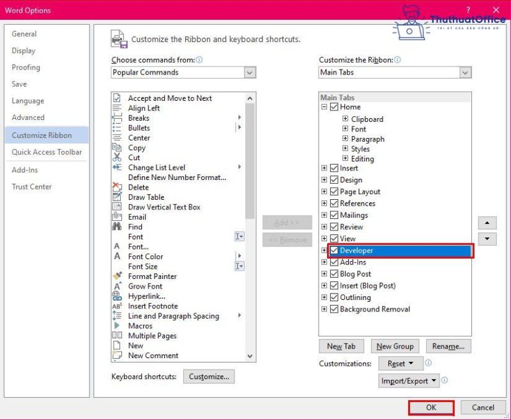This screenshot has height=420, width=511.
Task: Select the Macros command icon
Action: tap(117, 326)
